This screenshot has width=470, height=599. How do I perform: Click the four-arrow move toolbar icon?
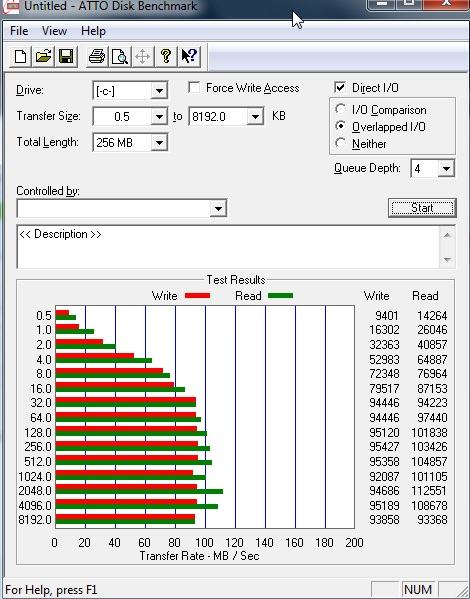(x=143, y=57)
